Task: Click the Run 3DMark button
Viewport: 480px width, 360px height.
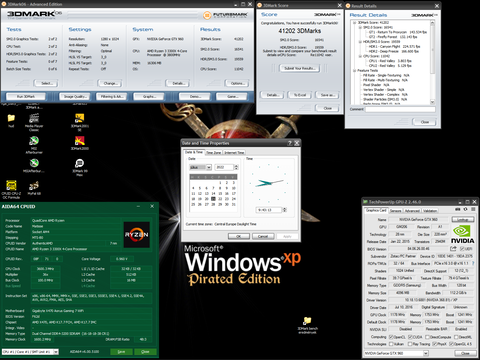Action: (x=26, y=97)
